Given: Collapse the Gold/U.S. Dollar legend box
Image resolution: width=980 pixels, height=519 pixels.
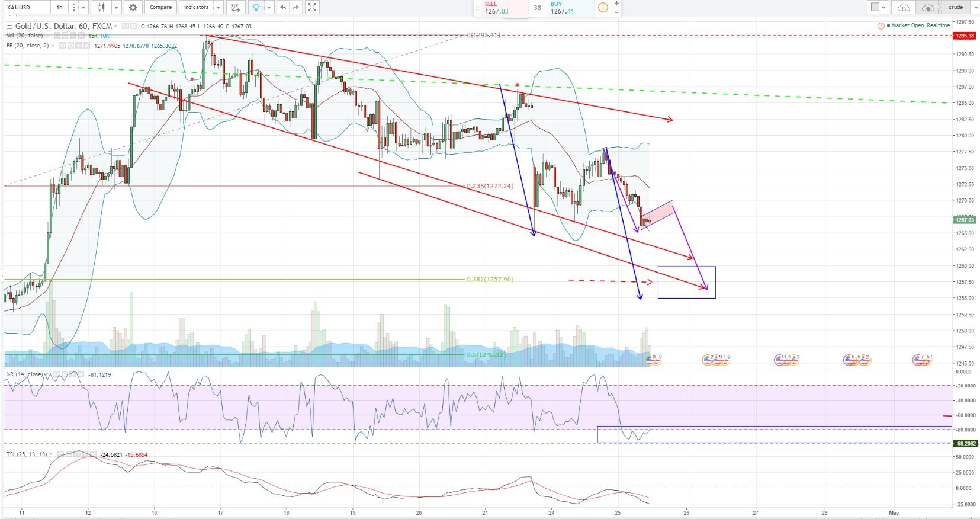Looking at the screenshot, I should tap(9, 26).
